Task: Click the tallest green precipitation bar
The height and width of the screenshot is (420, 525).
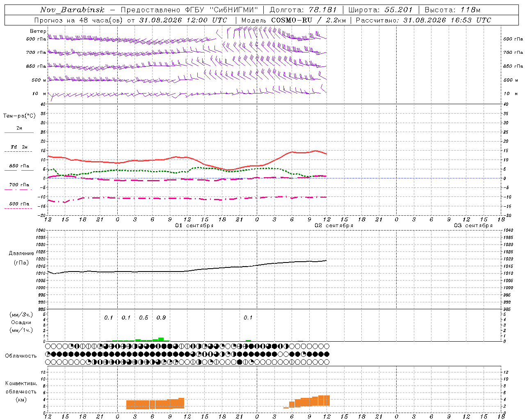Action: [161, 339]
